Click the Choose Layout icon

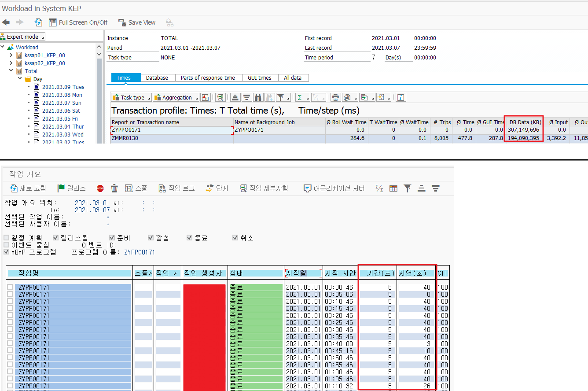click(x=381, y=97)
